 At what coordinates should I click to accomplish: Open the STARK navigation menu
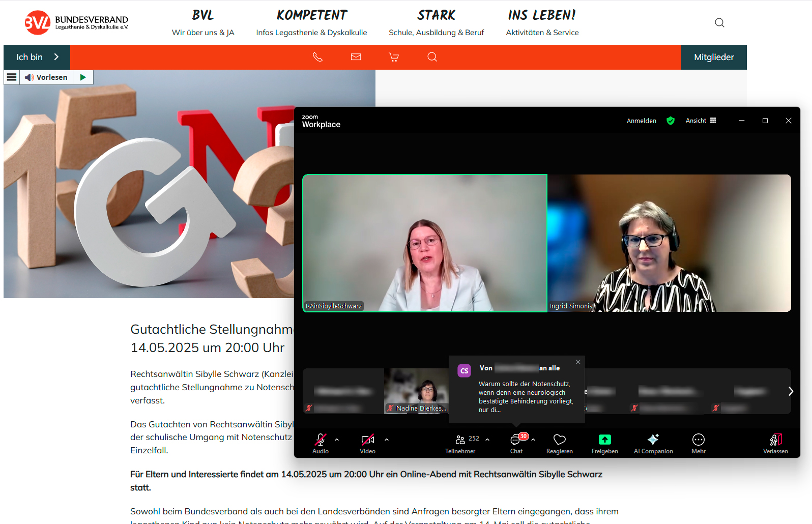436,23
